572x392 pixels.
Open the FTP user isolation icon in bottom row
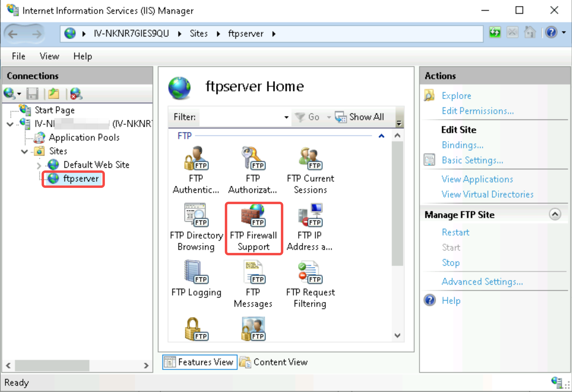(x=253, y=329)
